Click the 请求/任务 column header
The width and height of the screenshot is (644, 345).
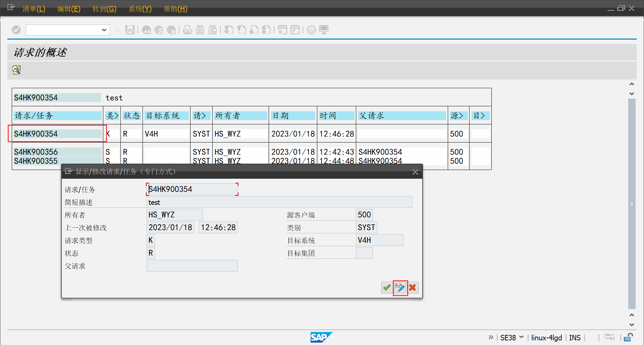(x=57, y=116)
